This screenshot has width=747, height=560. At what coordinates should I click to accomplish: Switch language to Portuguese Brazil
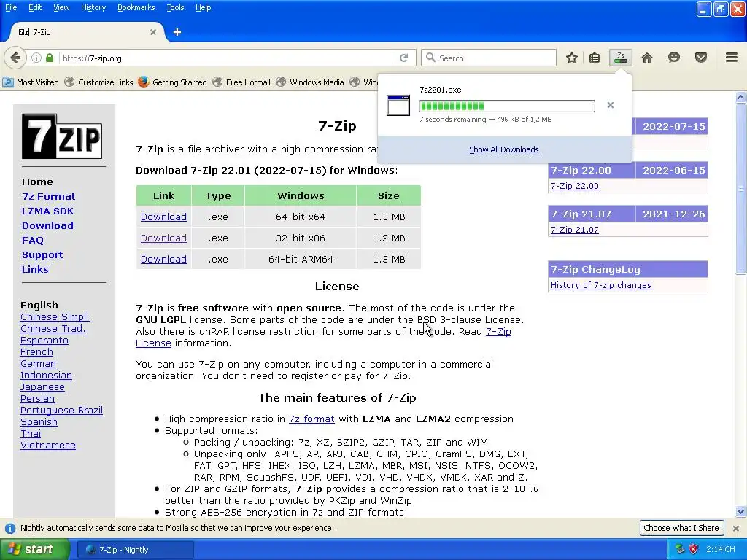coord(61,411)
